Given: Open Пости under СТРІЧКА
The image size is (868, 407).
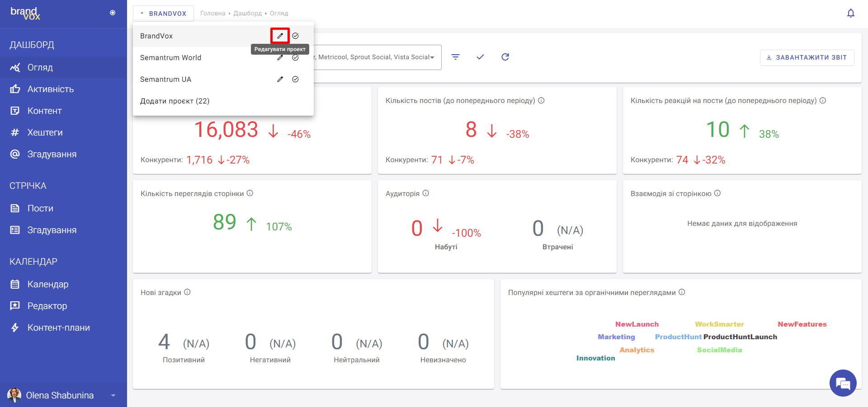Looking at the screenshot, I should tap(63, 208).
